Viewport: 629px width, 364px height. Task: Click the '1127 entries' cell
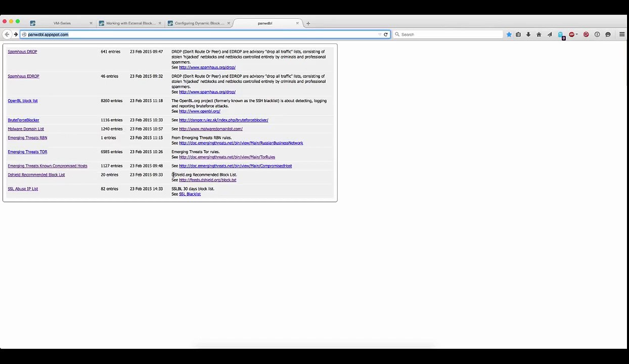112,166
